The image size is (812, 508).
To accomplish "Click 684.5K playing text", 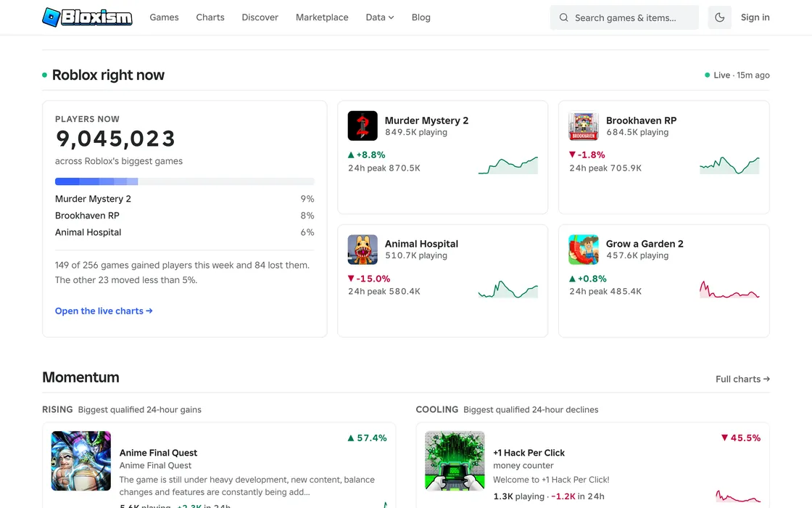I will pos(637,132).
